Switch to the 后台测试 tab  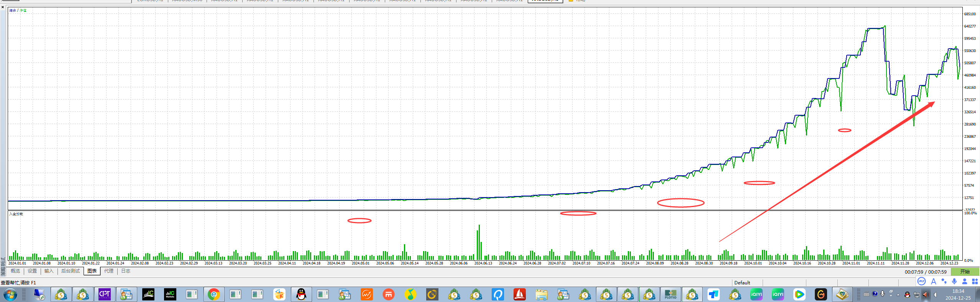[71, 271]
